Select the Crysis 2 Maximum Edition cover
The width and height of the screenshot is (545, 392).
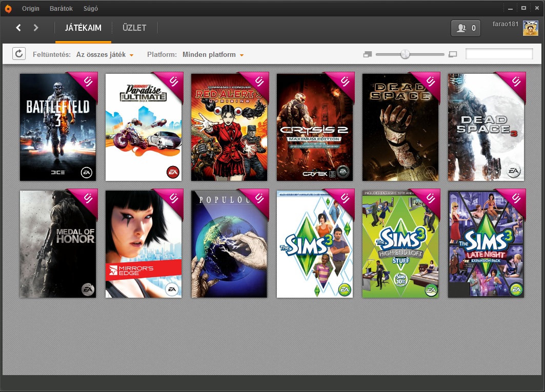315,127
